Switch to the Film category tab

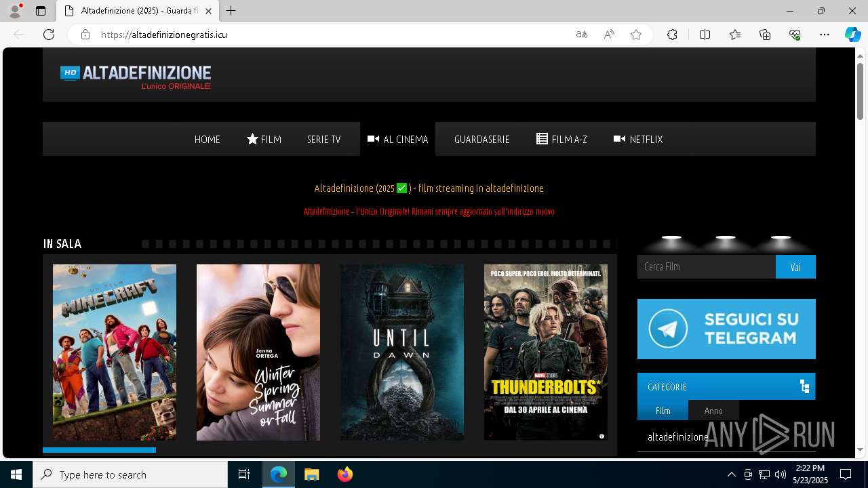coord(663,411)
